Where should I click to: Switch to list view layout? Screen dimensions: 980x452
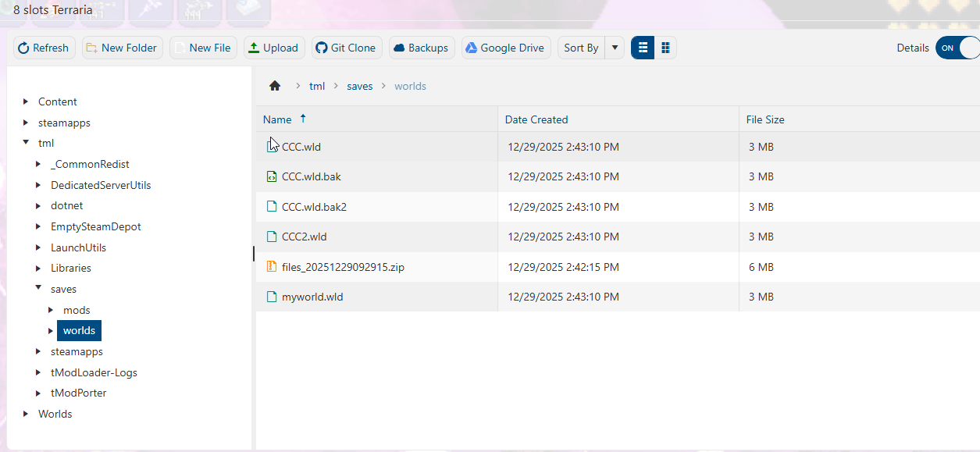[x=643, y=48]
